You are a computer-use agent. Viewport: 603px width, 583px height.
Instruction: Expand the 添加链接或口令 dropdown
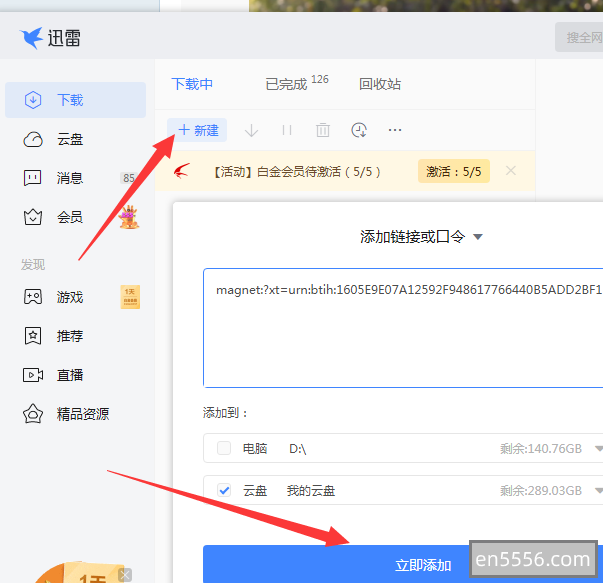click(478, 237)
